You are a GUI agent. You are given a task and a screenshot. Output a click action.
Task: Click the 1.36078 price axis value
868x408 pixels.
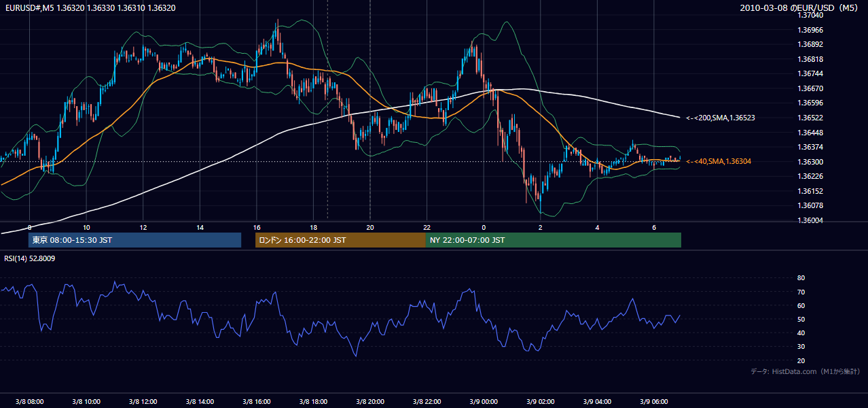[x=810, y=205]
